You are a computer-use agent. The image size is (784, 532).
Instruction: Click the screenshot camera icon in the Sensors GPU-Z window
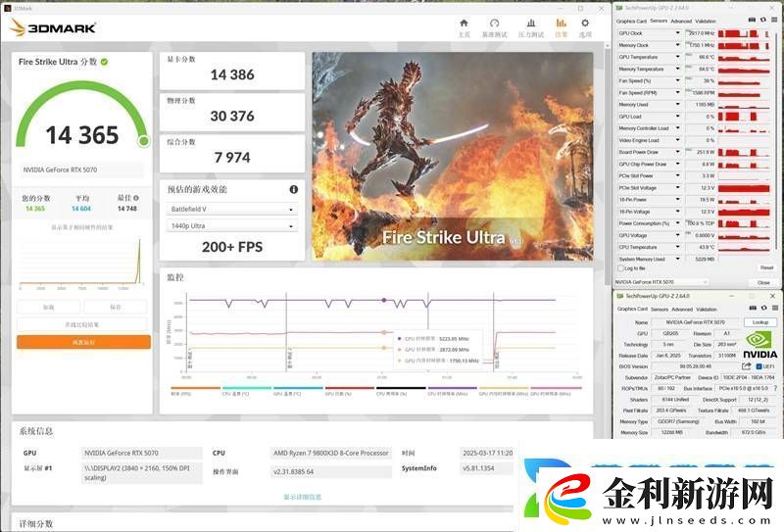752,21
